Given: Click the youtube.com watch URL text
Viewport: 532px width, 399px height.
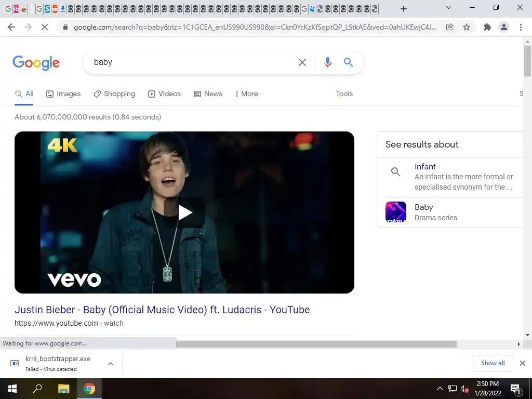Looking at the screenshot, I should (x=69, y=323).
